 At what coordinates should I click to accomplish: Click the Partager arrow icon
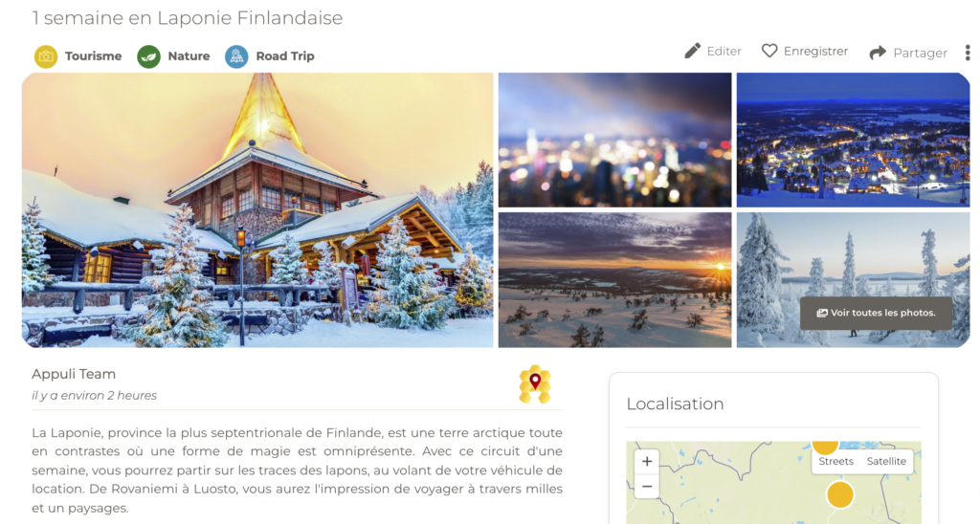878,53
